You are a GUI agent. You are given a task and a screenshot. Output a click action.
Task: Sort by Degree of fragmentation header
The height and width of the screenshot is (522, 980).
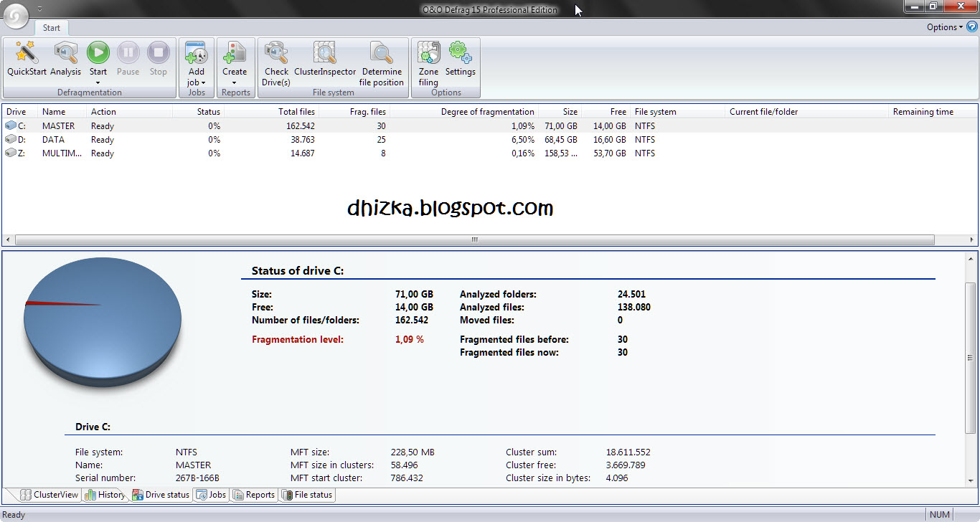463,112
